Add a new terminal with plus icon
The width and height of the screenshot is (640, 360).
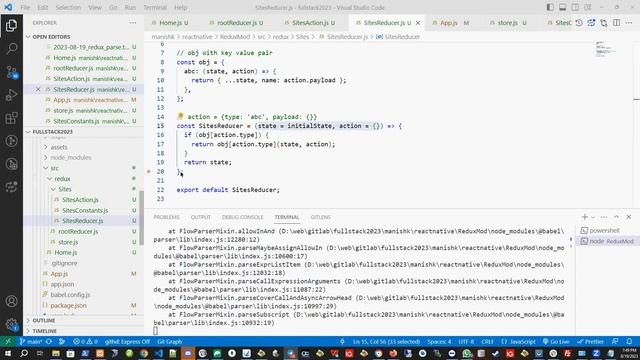pyautogui.click(x=585, y=217)
